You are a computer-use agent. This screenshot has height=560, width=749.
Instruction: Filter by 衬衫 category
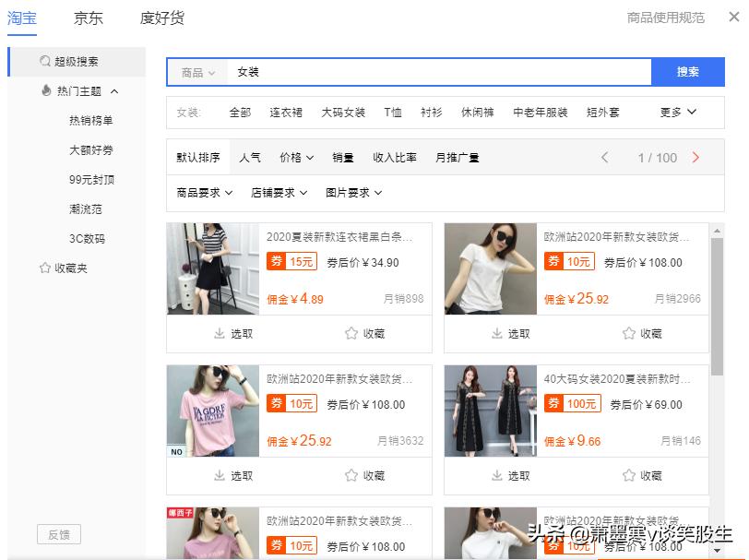[x=431, y=113]
